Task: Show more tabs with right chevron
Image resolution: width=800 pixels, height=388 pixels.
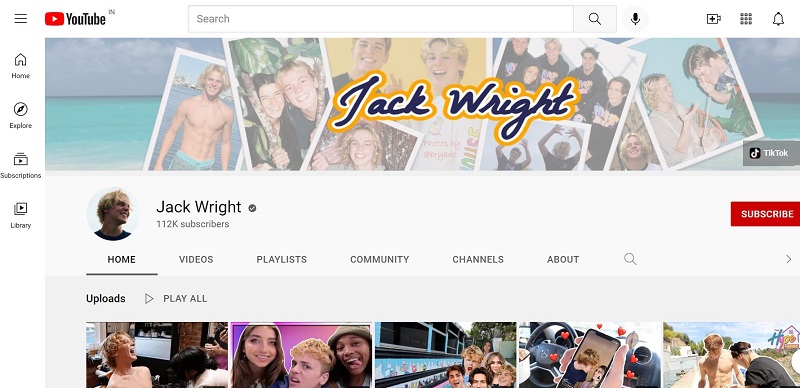Action: [x=788, y=259]
